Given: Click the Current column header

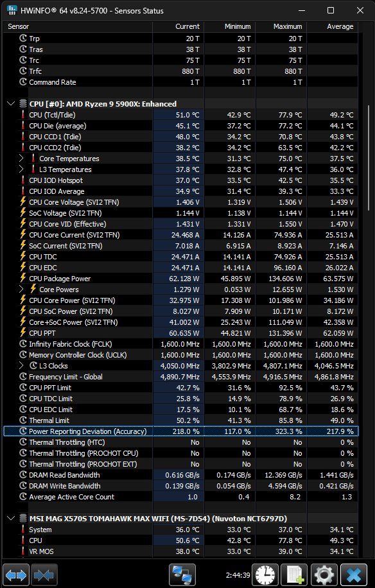Looking at the screenshot, I should tap(178, 26).
